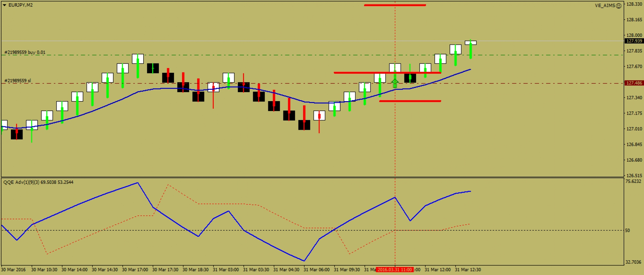Viewport: 644px width, 275px height.
Task: Click the 128.000 label on price scale
Action: pos(634,35)
